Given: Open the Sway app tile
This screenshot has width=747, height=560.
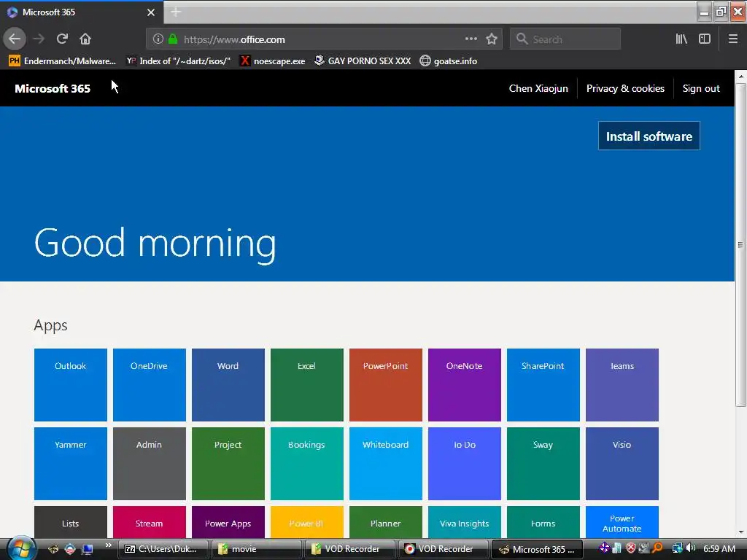Looking at the screenshot, I should click(x=543, y=463).
